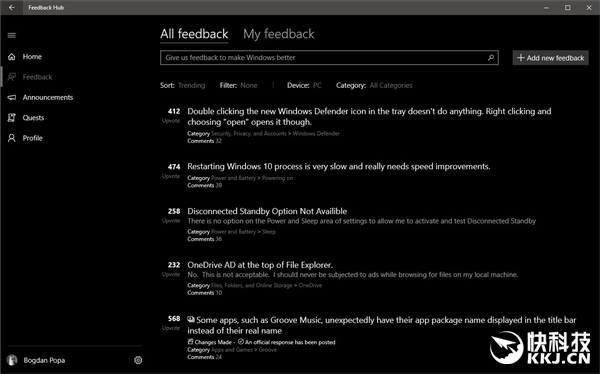Click Bogdan Popa's avatar picture
Image resolution: width=600 pixels, height=374 pixels.
tap(12, 360)
